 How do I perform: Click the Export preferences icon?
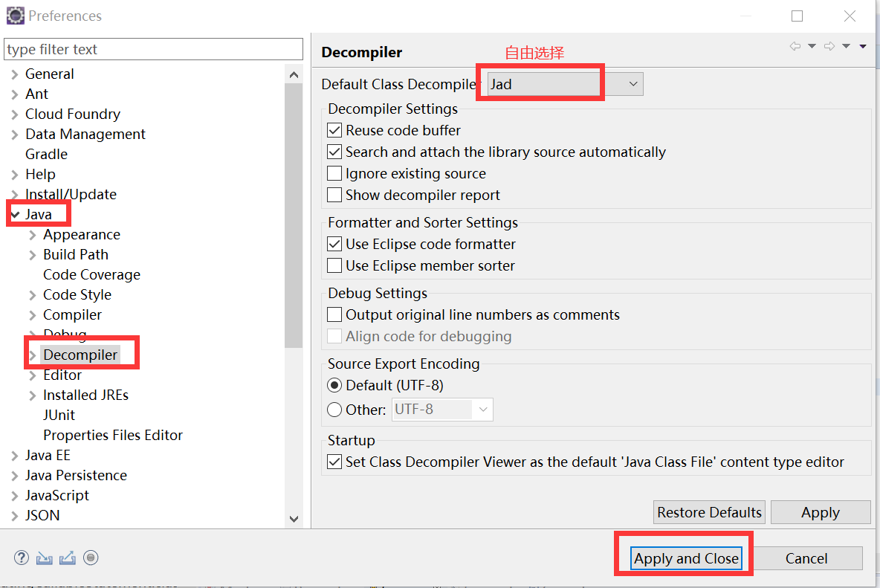coord(68,558)
